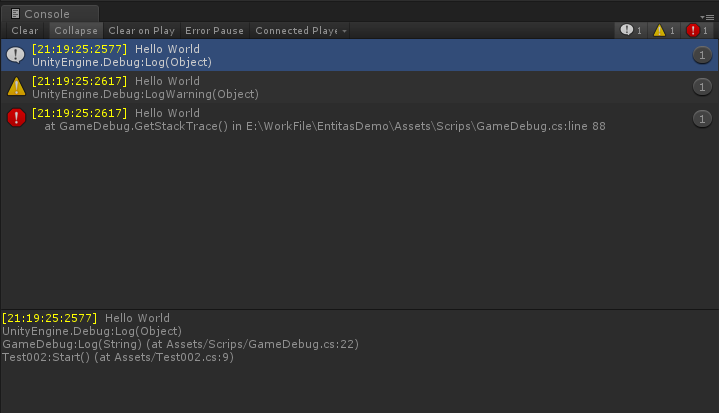
Task: Click count badge on the error log row
Action: click(x=702, y=119)
